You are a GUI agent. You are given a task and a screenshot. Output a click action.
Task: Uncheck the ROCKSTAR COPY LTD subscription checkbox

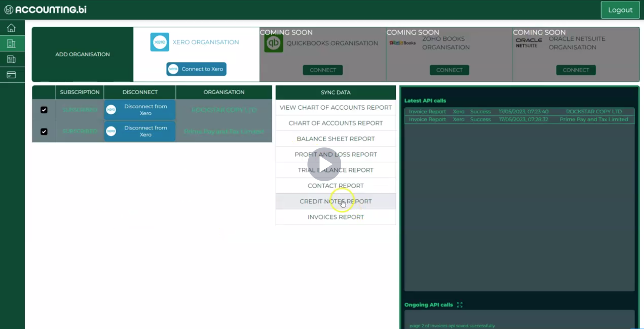pyautogui.click(x=44, y=110)
